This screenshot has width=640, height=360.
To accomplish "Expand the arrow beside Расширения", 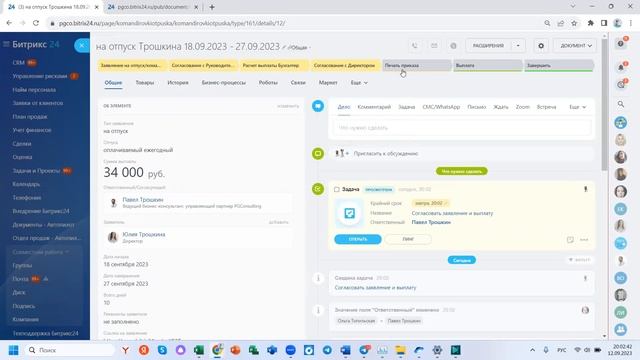I will [518, 46].
